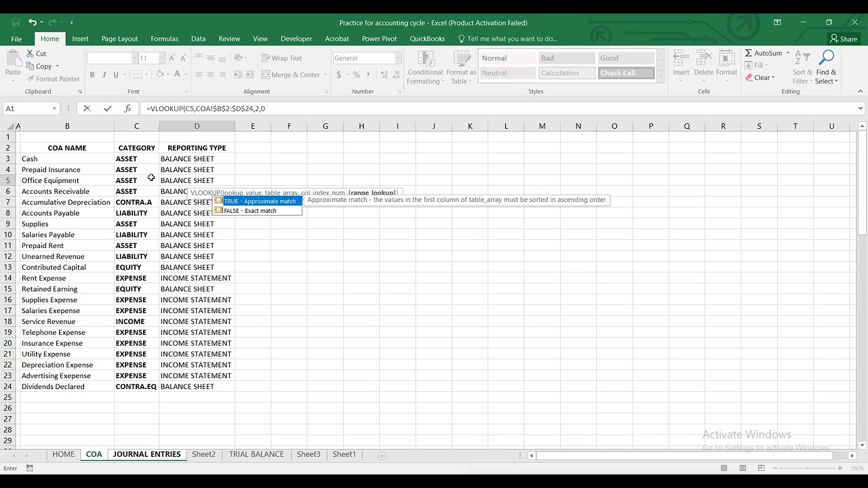Click the Tell me search box

509,39
